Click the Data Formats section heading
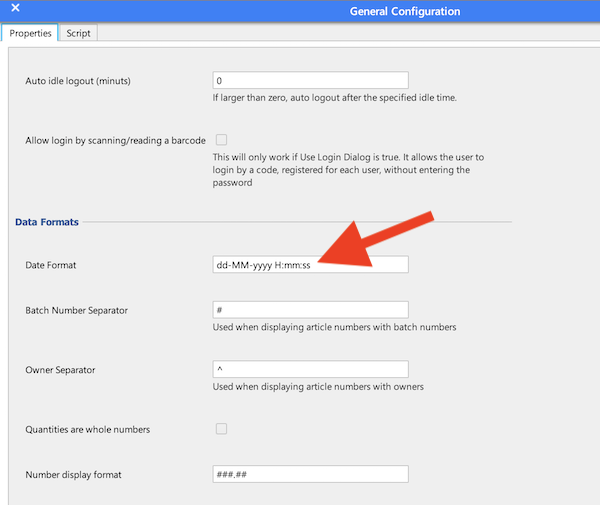Viewport: 600px width, 505px height. (x=47, y=222)
